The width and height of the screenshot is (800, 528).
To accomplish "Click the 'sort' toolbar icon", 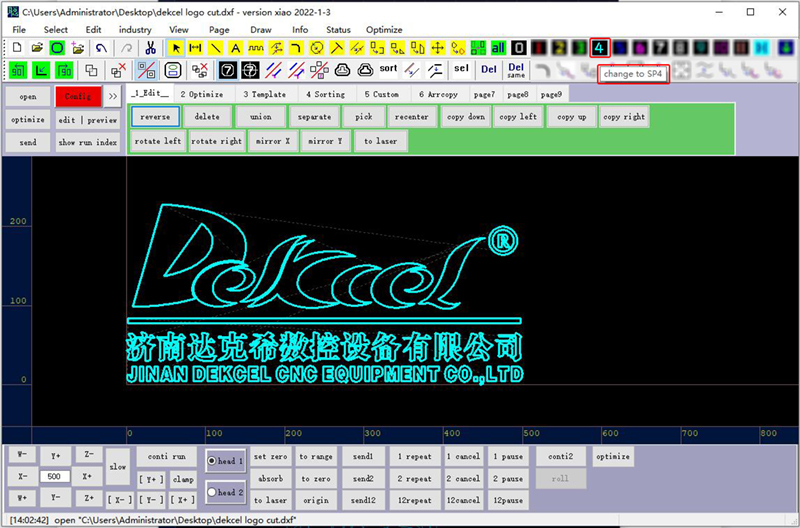I will click(388, 68).
